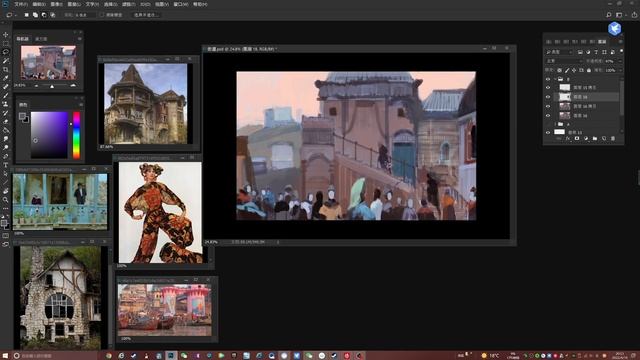Image resolution: width=640 pixels, height=360 pixels.
Task: Filter layers by type layers (T icon)
Action: [x=596, y=52]
